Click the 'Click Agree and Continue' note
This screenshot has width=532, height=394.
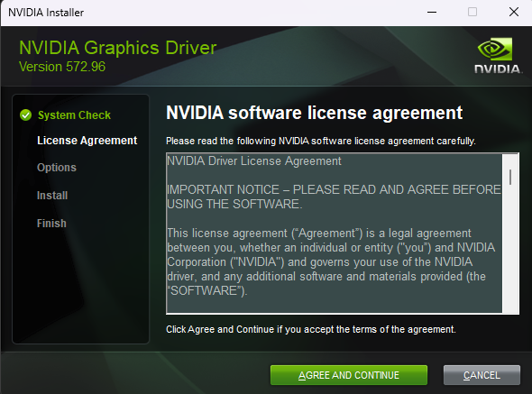click(311, 329)
